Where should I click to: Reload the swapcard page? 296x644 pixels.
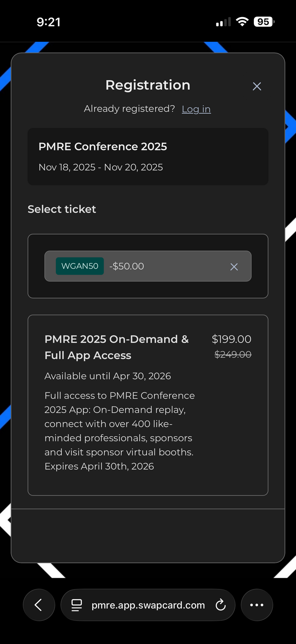pyautogui.click(x=220, y=605)
